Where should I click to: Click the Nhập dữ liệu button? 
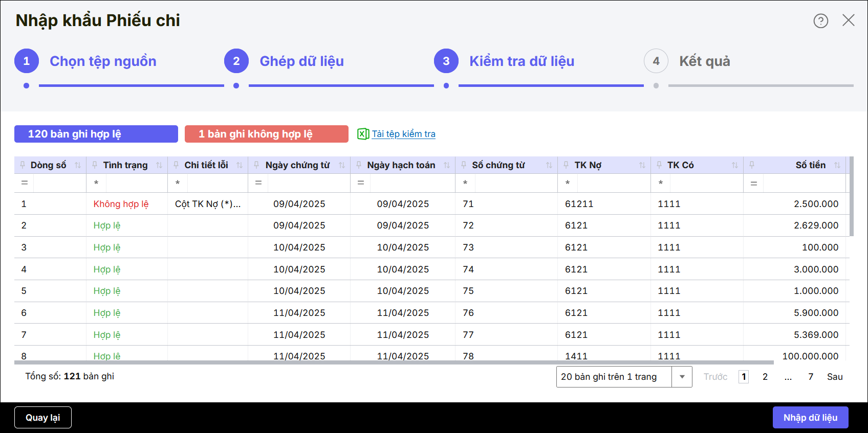click(x=811, y=418)
